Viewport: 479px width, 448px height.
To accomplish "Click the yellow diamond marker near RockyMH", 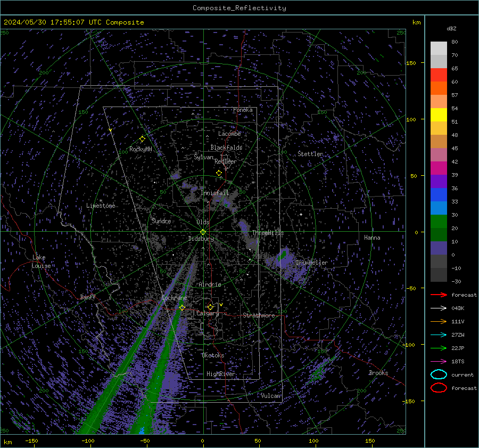I will (x=142, y=139).
